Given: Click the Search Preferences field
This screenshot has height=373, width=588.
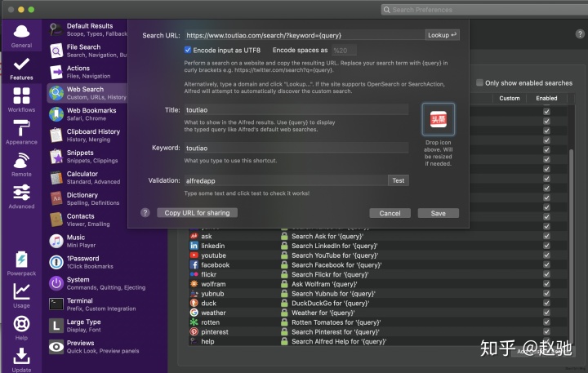Looking at the screenshot, I should 484,10.
